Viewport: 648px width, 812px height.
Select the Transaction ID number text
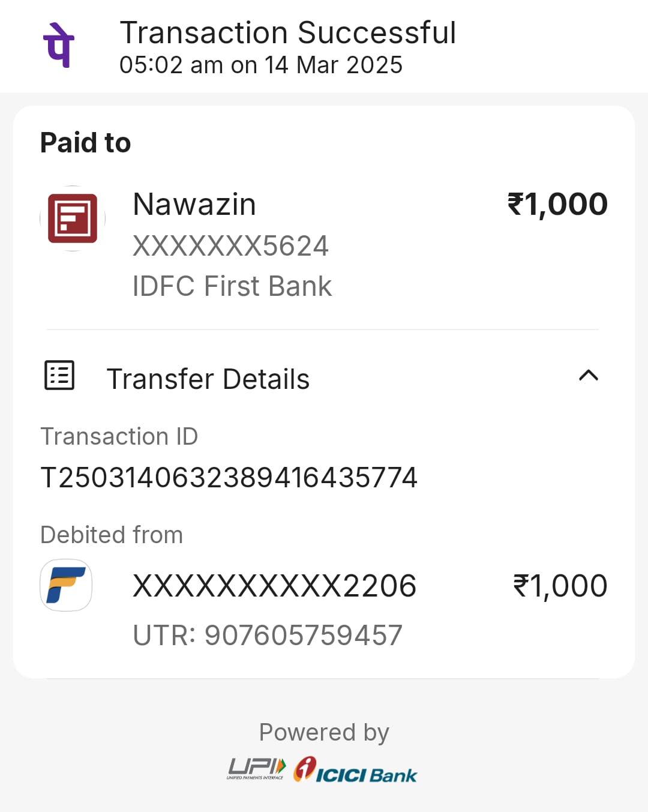[229, 478]
